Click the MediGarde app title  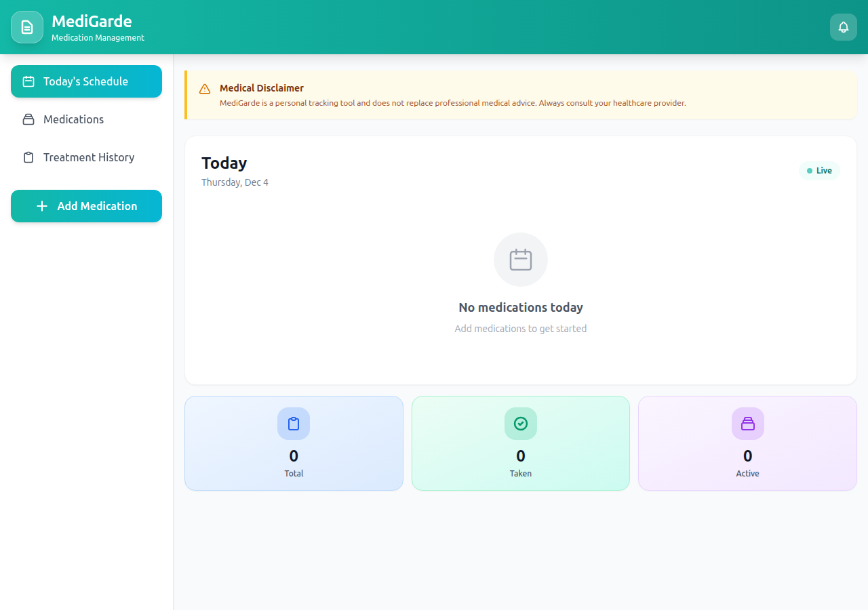tap(92, 21)
